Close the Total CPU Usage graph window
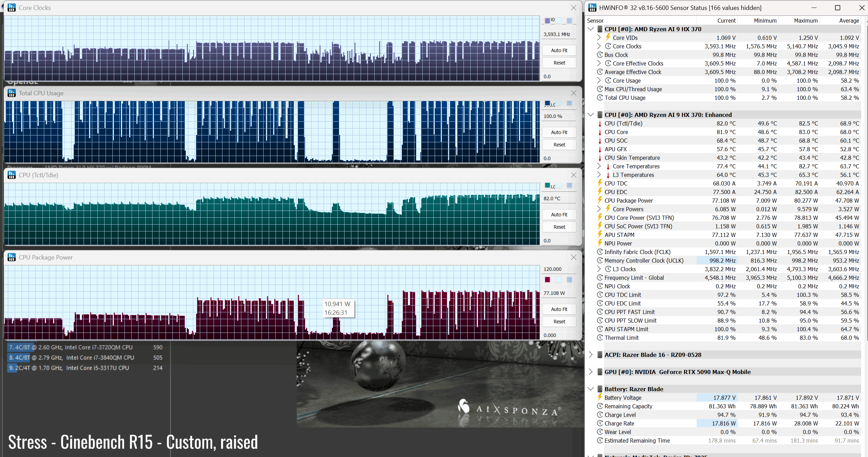The height and width of the screenshot is (457, 868). pyautogui.click(x=574, y=93)
